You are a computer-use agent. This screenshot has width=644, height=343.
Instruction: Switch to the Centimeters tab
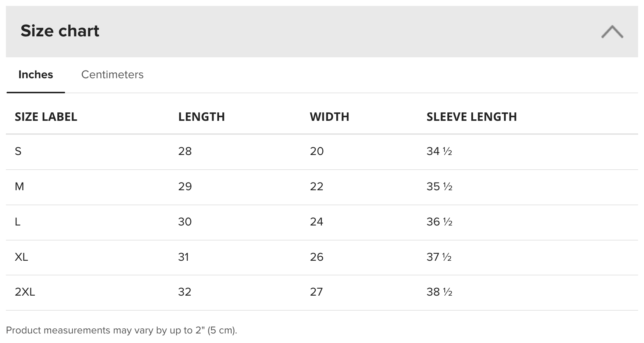coord(112,75)
